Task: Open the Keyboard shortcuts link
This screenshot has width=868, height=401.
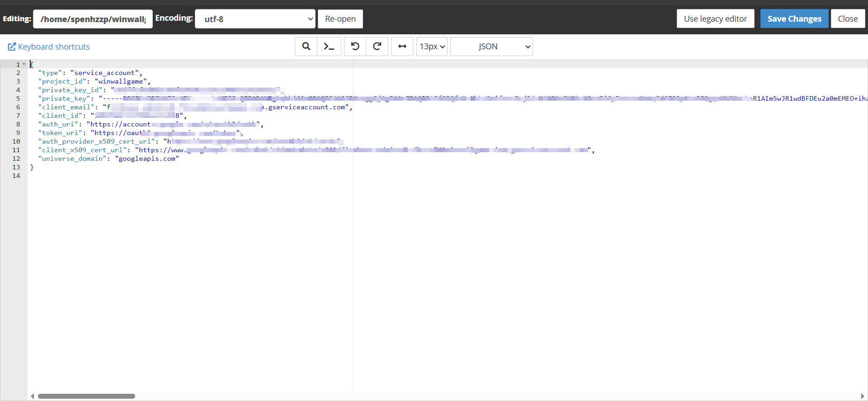Action: (49, 47)
